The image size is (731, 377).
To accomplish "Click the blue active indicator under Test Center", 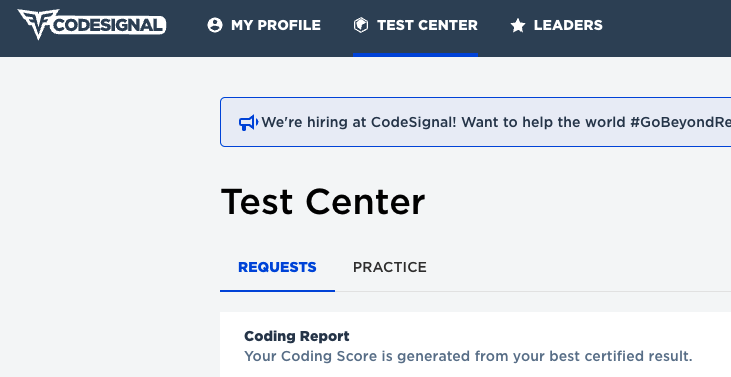I will (x=415, y=55).
